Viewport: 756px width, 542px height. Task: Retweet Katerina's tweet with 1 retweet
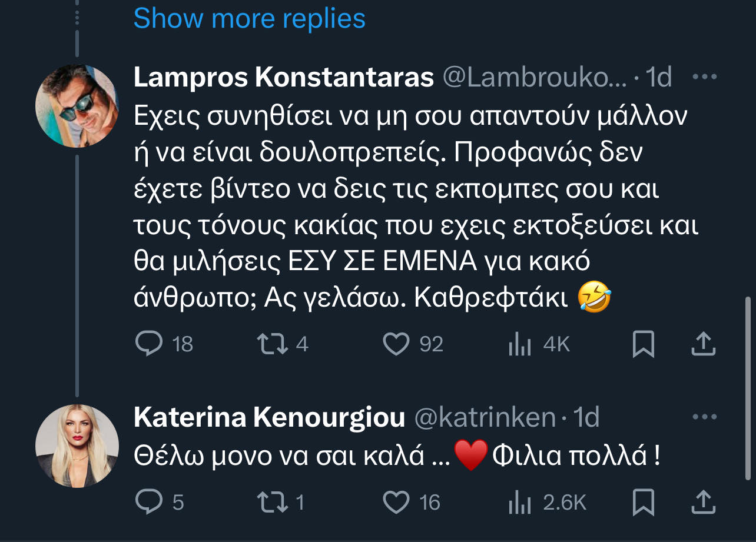click(273, 502)
